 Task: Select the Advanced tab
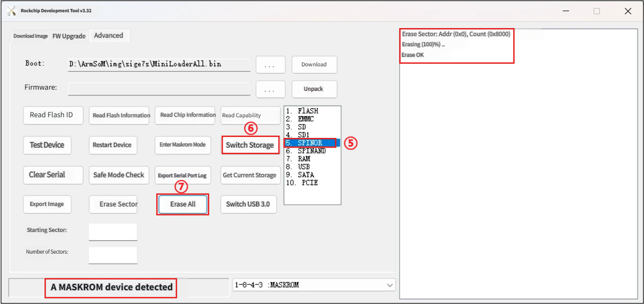[108, 36]
